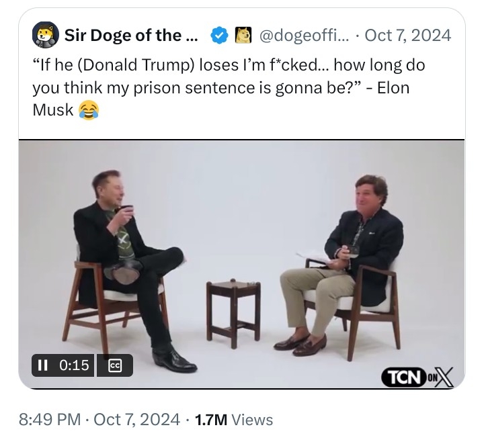
Task: Click the laughing crying emoji
Action: coord(89,110)
